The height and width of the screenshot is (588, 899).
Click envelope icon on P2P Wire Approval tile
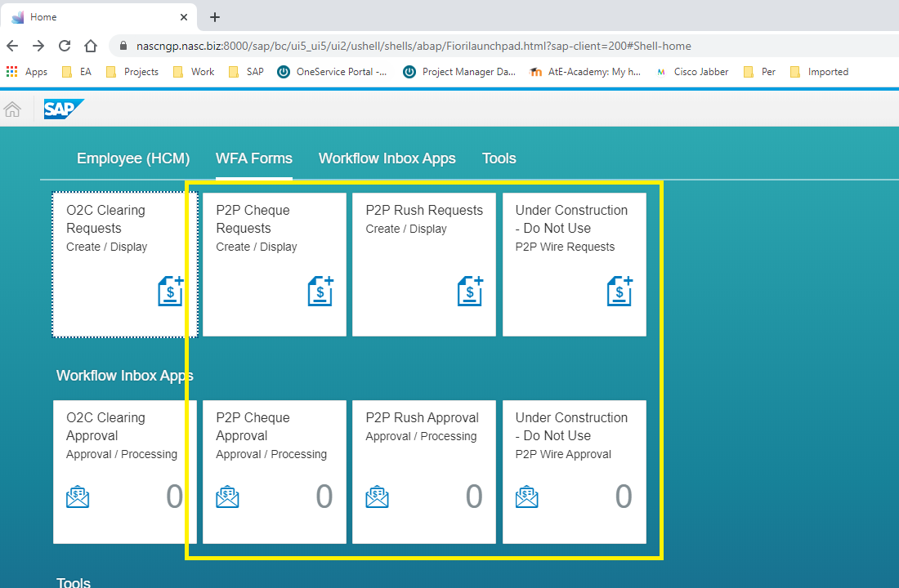coord(527,497)
